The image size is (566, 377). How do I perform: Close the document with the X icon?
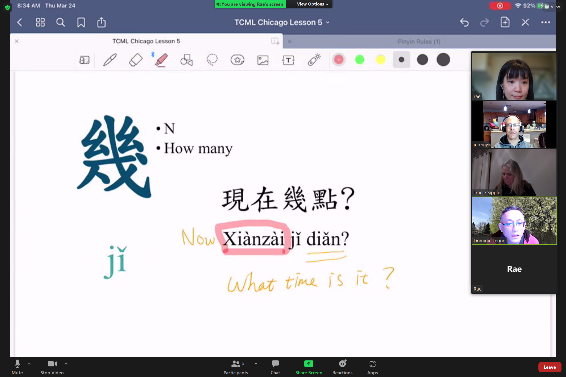tap(525, 22)
